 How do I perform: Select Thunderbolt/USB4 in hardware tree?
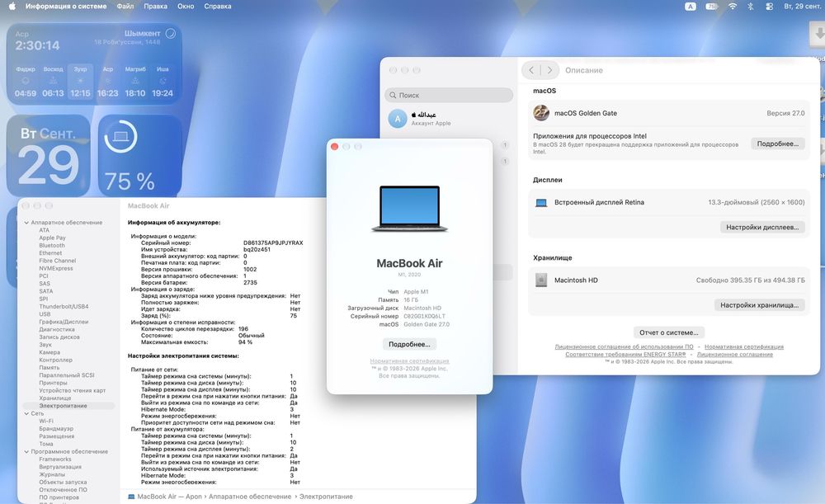[64, 306]
